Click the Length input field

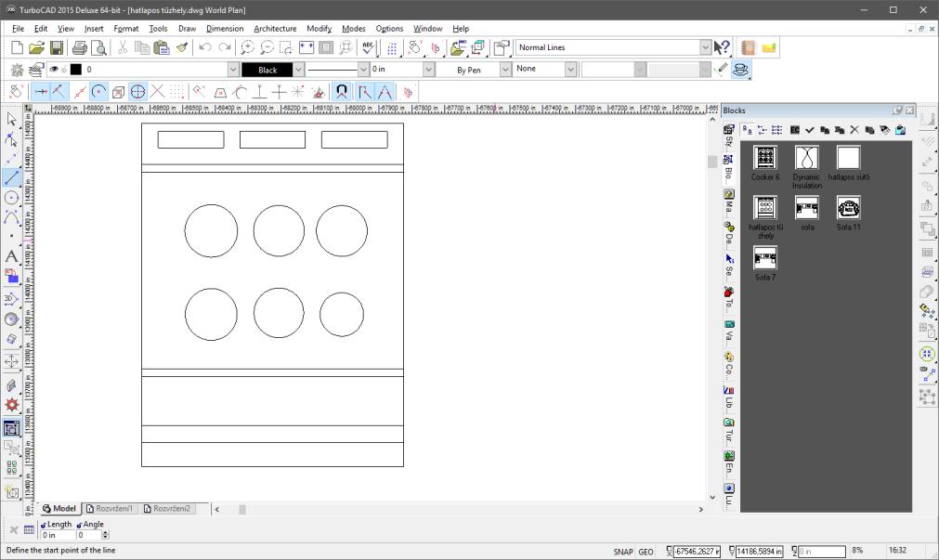57,535
